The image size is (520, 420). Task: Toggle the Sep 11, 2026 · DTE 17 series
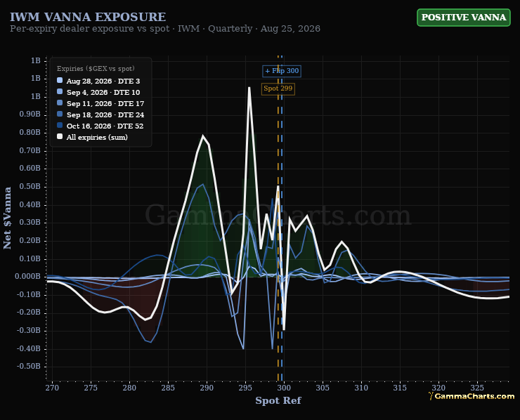point(105,104)
